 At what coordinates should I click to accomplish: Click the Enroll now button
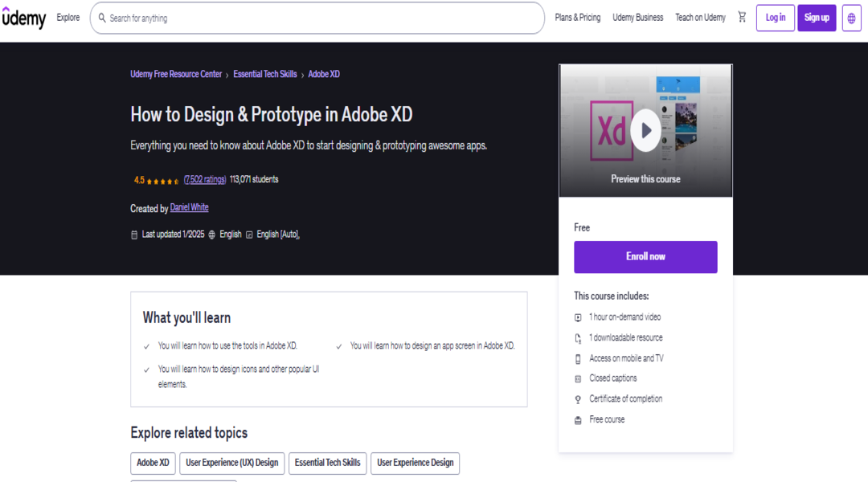pyautogui.click(x=645, y=257)
